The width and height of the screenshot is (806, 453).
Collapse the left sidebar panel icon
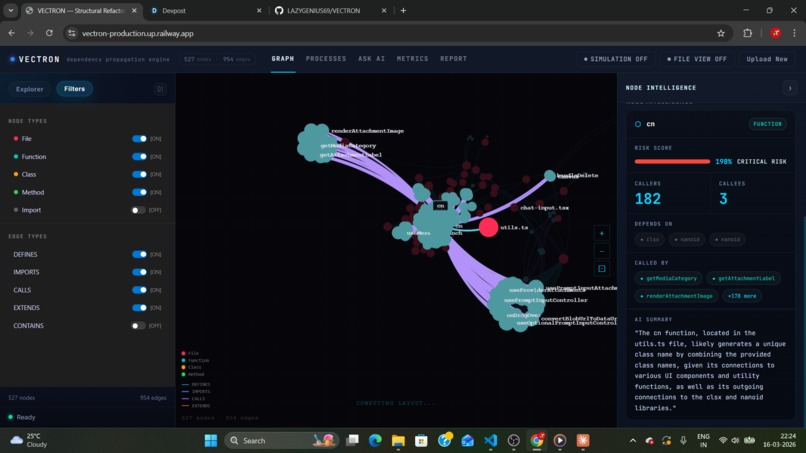160,89
